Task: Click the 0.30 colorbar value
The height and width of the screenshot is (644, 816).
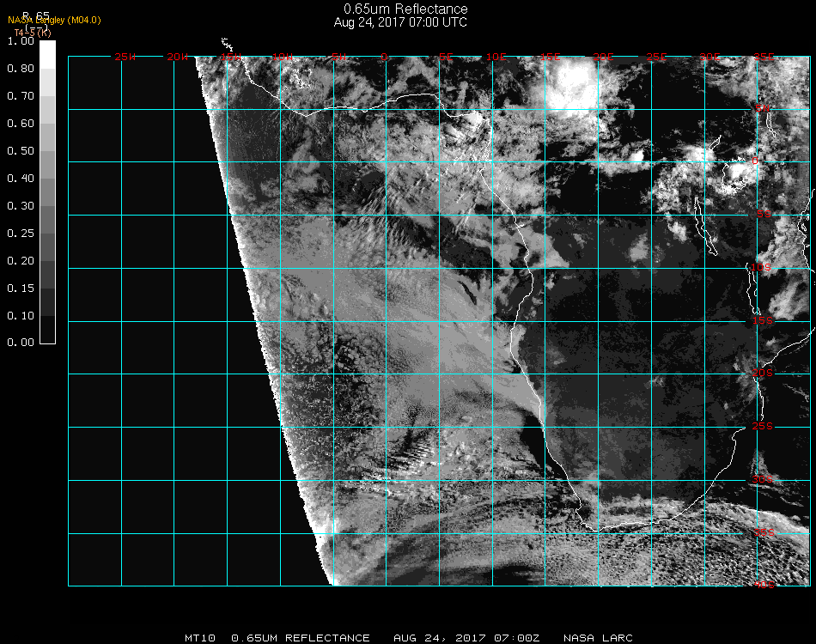Action: pyautogui.click(x=21, y=206)
